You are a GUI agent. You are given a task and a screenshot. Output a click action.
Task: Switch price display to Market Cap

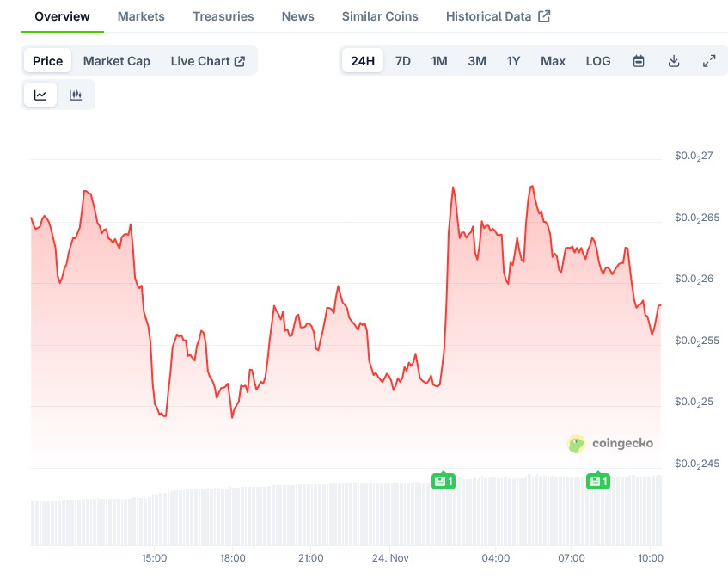(x=116, y=60)
